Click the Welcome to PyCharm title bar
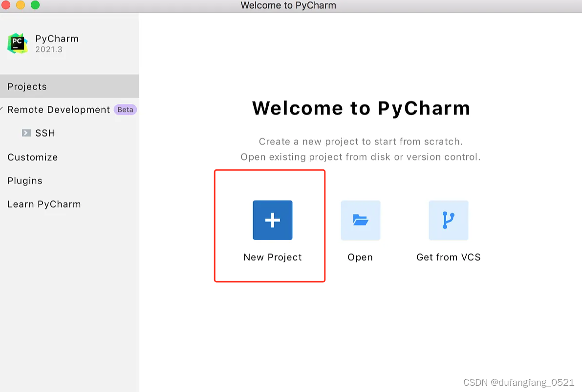 click(x=288, y=6)
